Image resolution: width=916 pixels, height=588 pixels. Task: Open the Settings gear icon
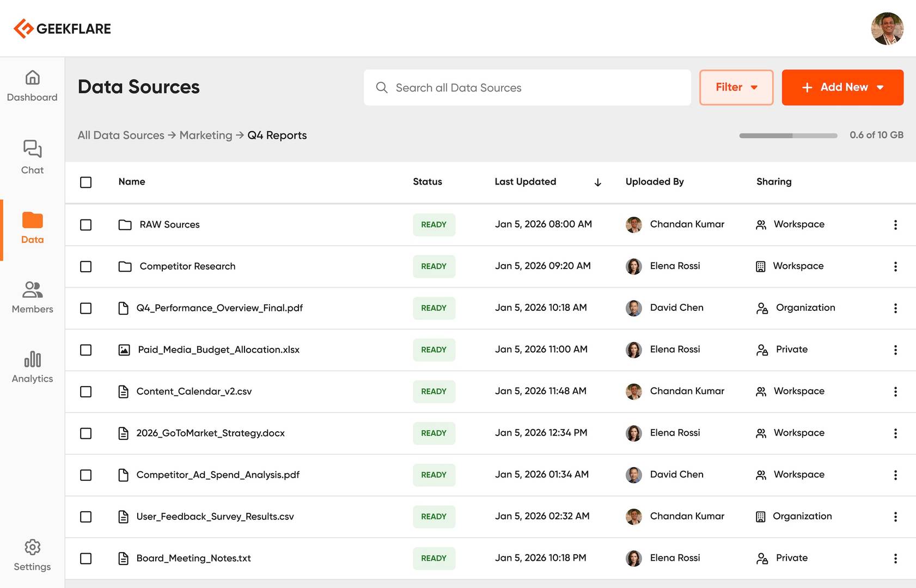[32, 547]
